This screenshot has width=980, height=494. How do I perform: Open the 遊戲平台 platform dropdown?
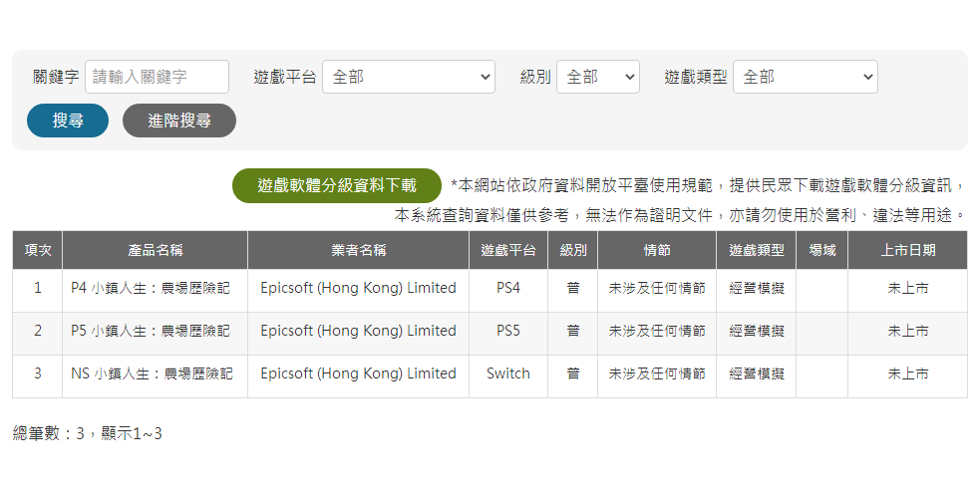[409, 77]
